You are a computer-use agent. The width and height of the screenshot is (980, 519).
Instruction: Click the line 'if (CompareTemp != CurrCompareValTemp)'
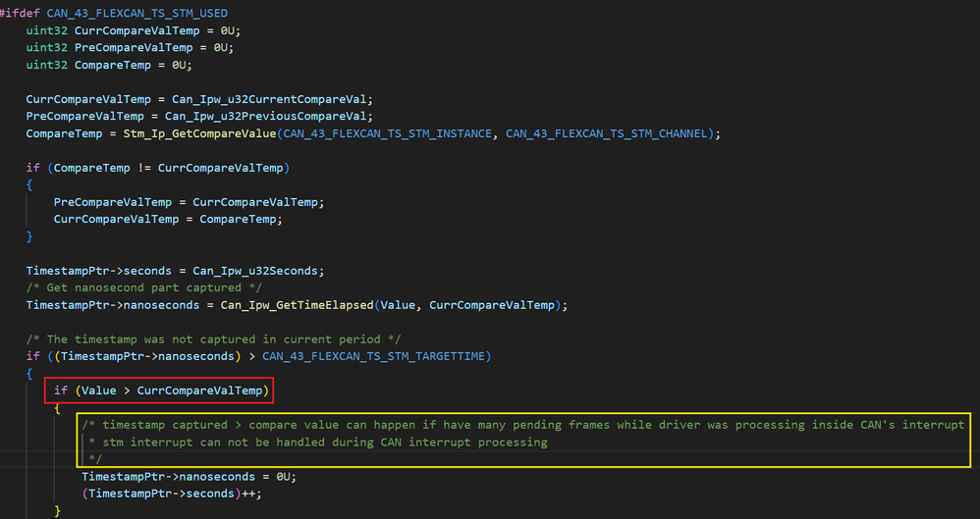(157, 168)
